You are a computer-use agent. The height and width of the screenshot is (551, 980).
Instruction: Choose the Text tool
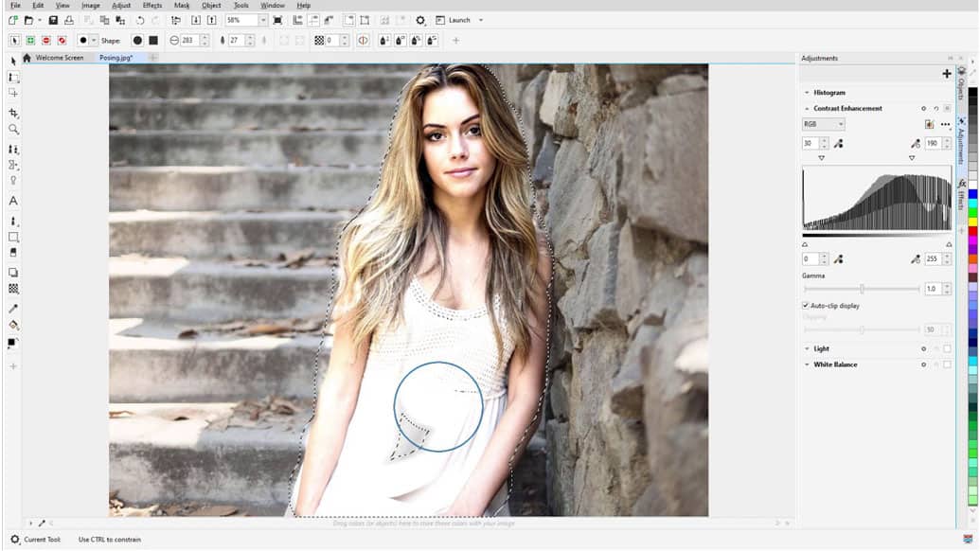[13, 201]
